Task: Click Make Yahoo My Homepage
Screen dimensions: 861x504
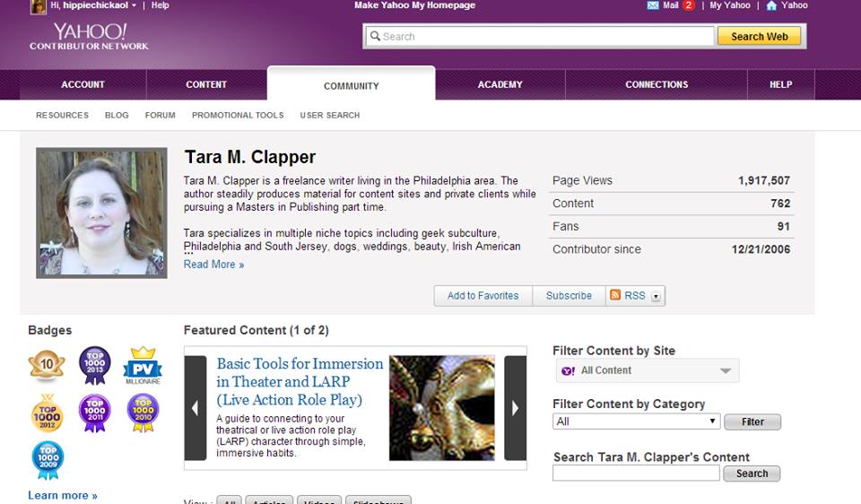Action: point(414,5)
